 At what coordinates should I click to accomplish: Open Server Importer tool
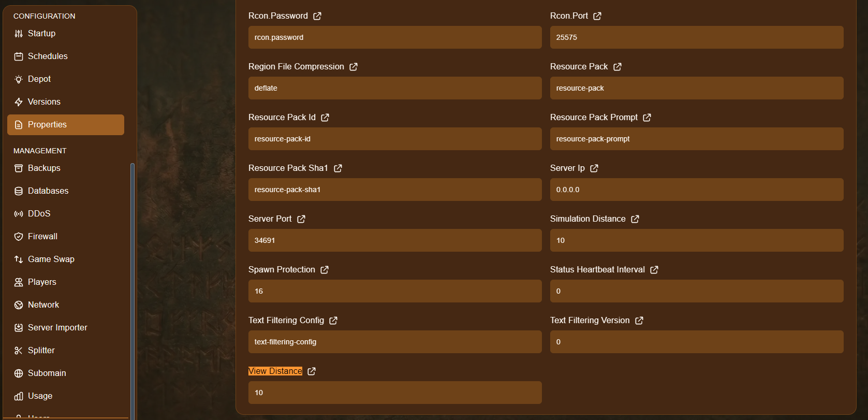66,328
